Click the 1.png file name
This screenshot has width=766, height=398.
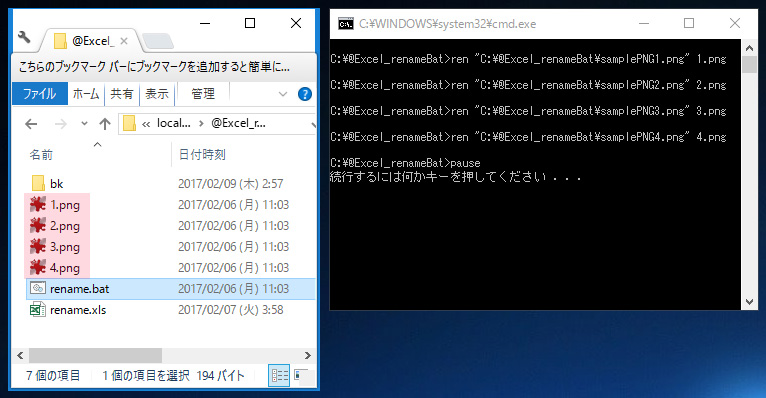click(x=65, y=205)
